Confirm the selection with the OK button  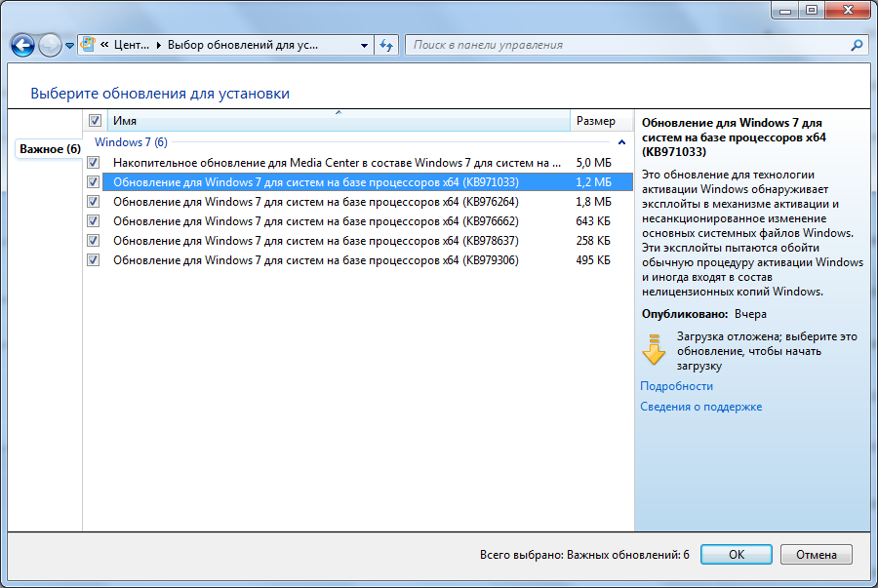point(736,555)
